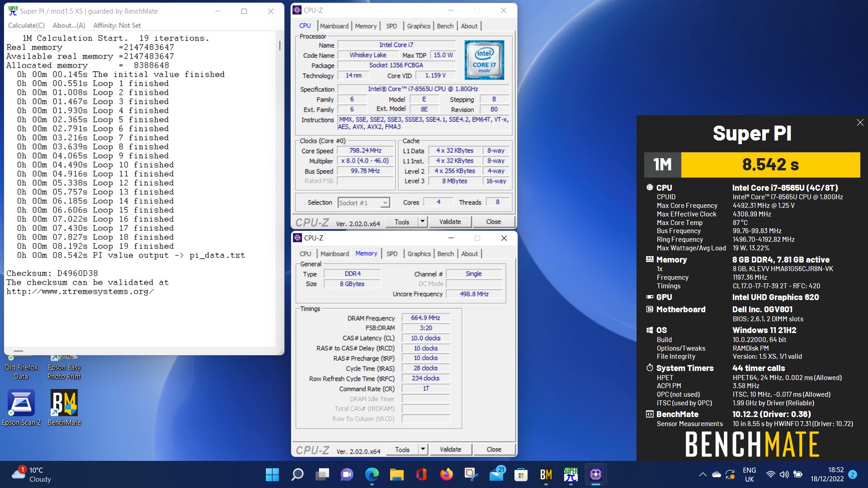Image resolution: width=868 pixels, height=488 pixels.
Task: Open SPD tab in bottom CPU-Z window
Action: (392, 253)
